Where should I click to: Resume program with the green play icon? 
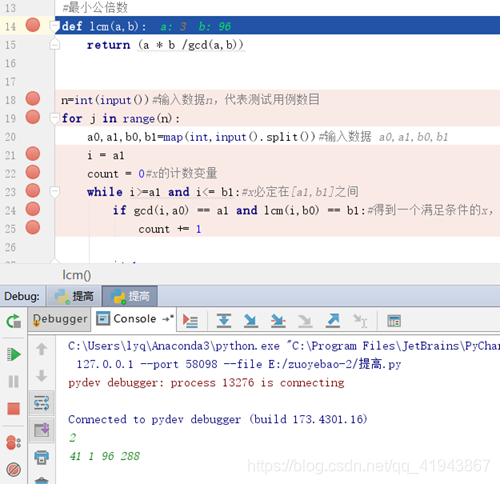[14, 354]
